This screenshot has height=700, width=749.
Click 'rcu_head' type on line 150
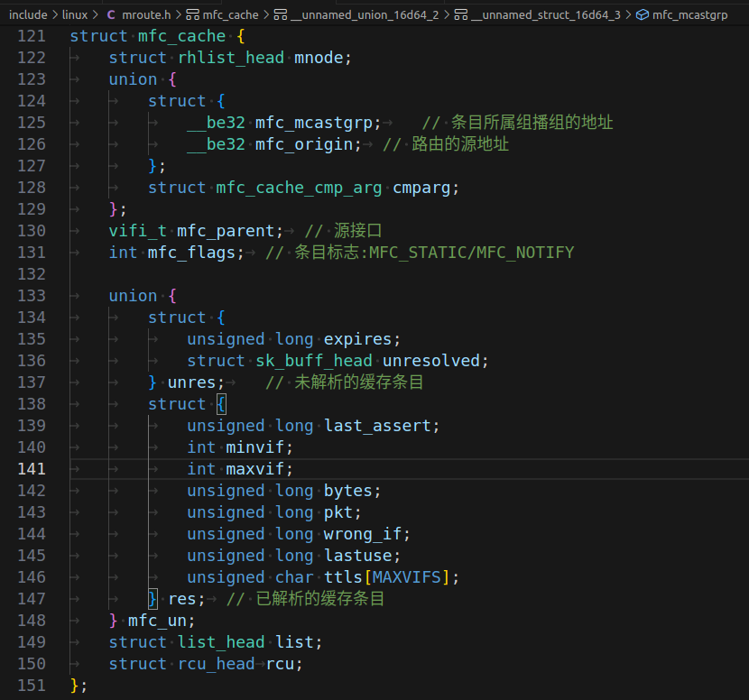(x=216, y=664)
